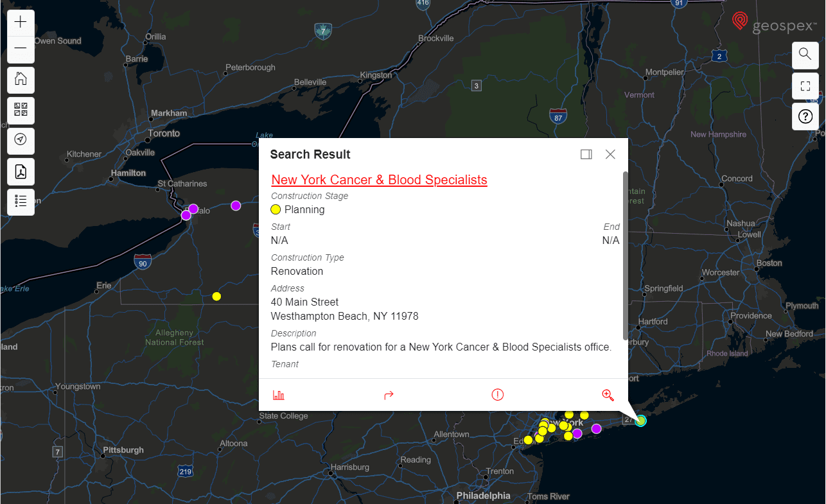Screen dimensions: 826x504
Task: Toggle fullscreen map view
Action: coord(805,85)
